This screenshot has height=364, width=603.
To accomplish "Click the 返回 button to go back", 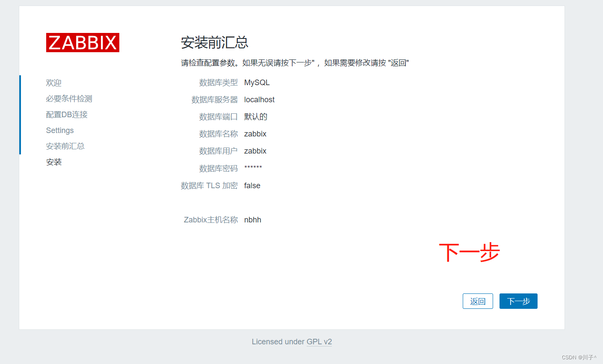I will (478, 301).
